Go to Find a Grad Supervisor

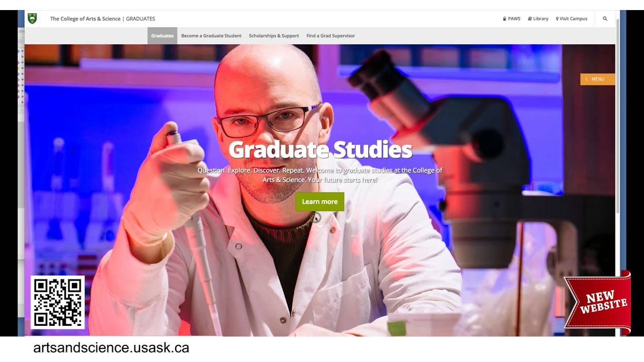click(x=331, y=36)
